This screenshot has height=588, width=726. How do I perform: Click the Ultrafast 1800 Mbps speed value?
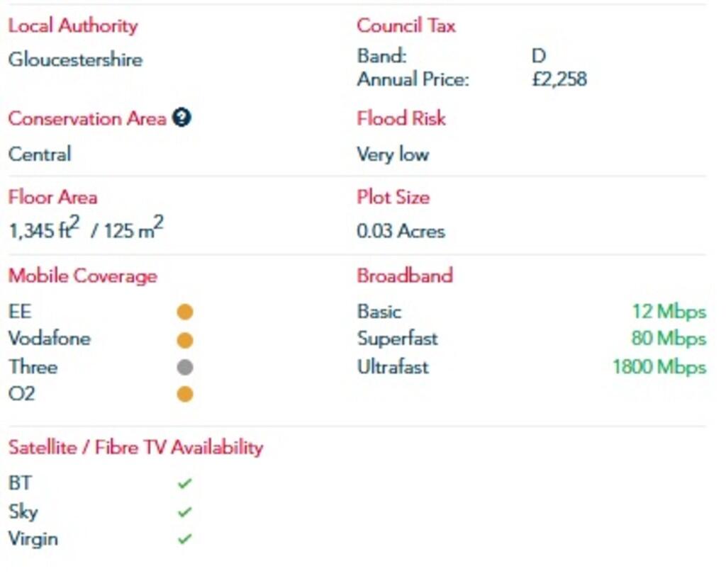point(659,367)
